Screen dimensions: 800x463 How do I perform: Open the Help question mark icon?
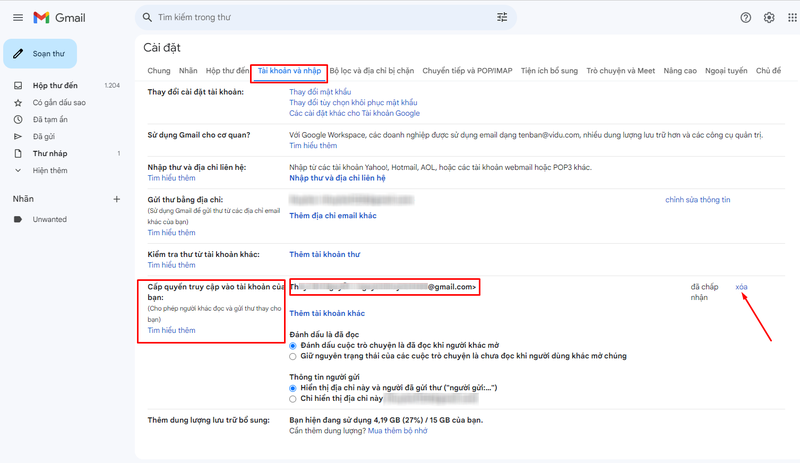[745, 18]
